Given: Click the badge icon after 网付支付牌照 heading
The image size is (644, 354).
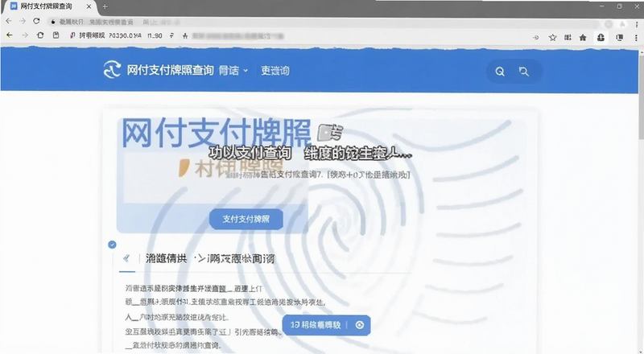Looking at the screenshot, I should [x=329, y=133].
